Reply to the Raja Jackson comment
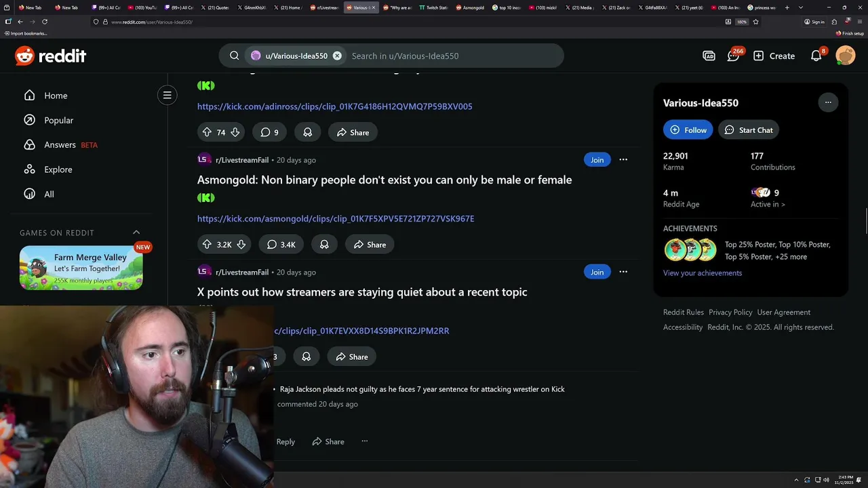This screenshot has height=488, width=868. tap(285, 442)
